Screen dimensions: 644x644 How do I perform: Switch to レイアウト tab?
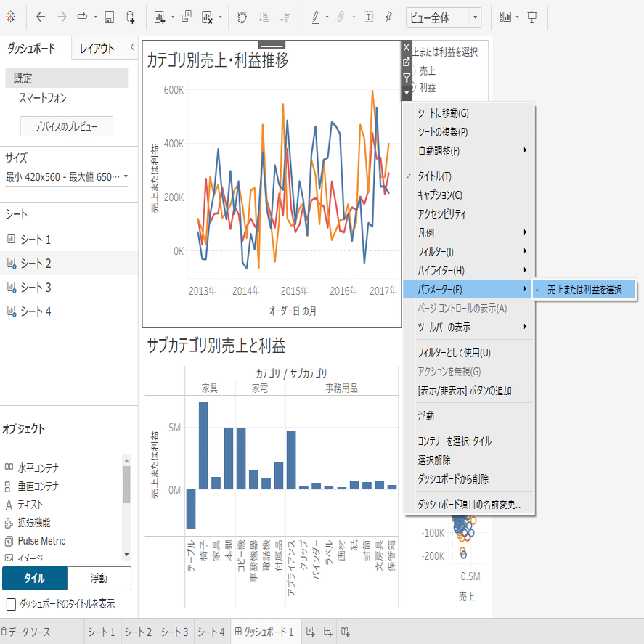coord(97,49)
